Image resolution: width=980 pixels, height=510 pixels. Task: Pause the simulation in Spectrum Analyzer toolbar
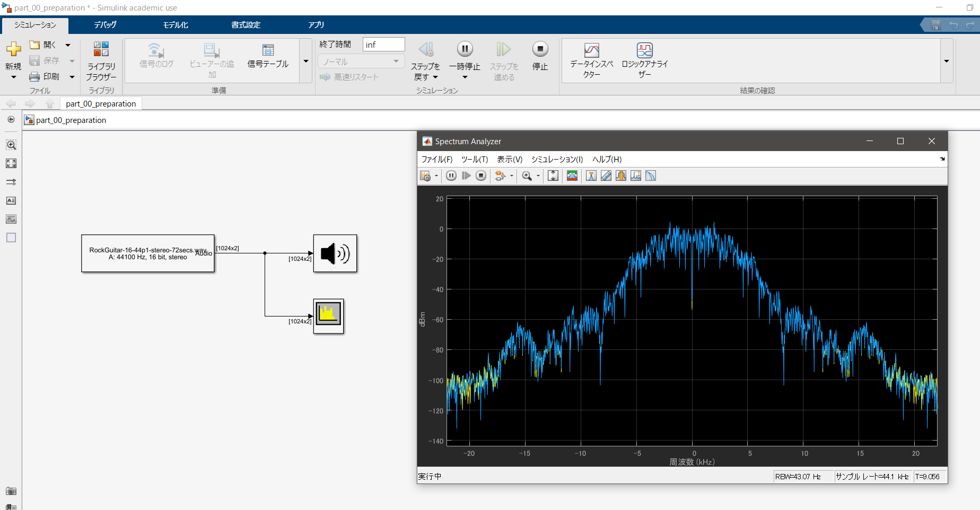click(450, 175)
